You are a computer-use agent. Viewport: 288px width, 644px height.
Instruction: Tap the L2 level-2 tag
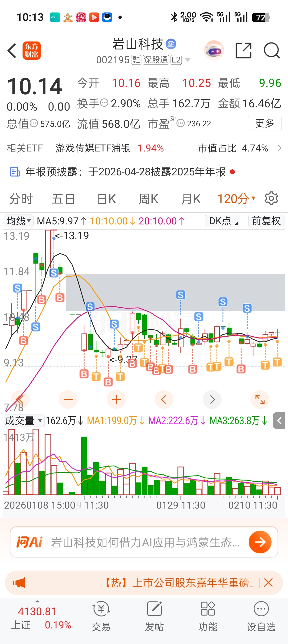coord(176,60)
